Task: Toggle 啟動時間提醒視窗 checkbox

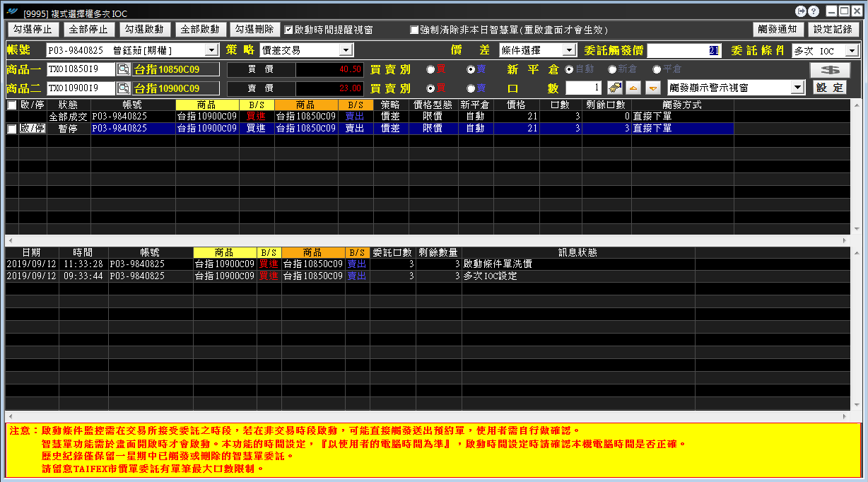Action: pyautogui.click(x=288, y=30)
